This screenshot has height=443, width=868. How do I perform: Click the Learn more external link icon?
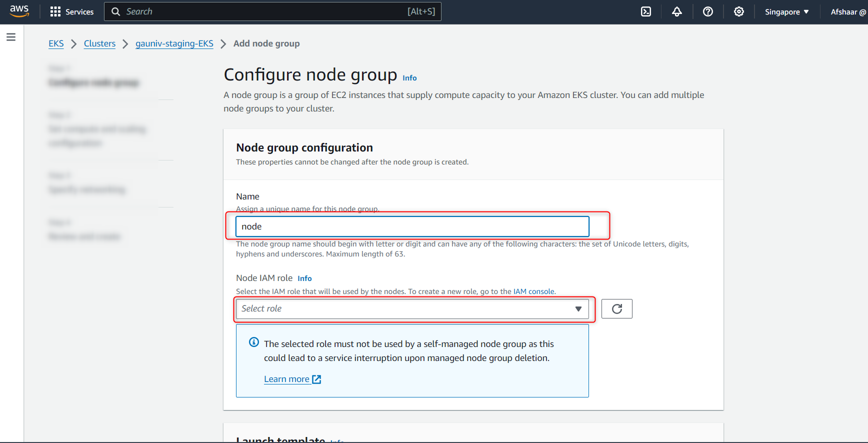point(316,379)
